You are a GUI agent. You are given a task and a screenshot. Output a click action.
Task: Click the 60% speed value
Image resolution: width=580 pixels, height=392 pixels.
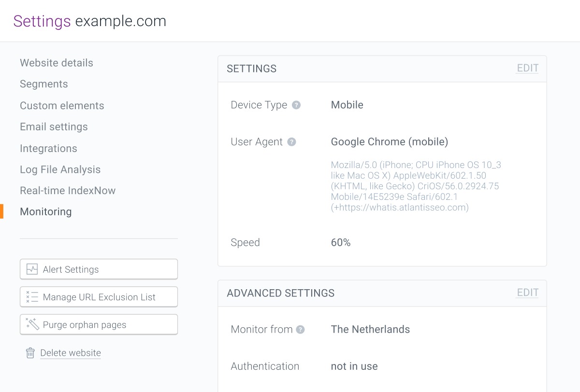(x=341, y=242)
